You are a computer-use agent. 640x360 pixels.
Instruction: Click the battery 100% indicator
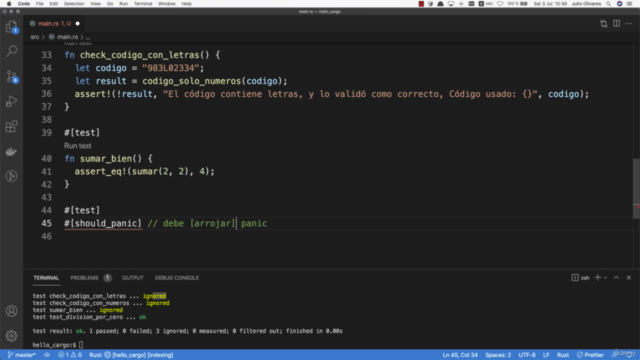point(517,4)
